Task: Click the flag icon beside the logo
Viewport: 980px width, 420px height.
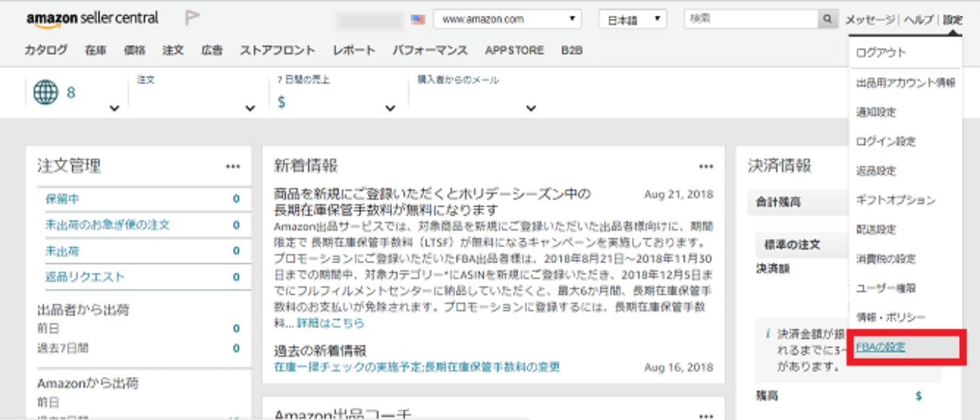Action: pos(192,19)
